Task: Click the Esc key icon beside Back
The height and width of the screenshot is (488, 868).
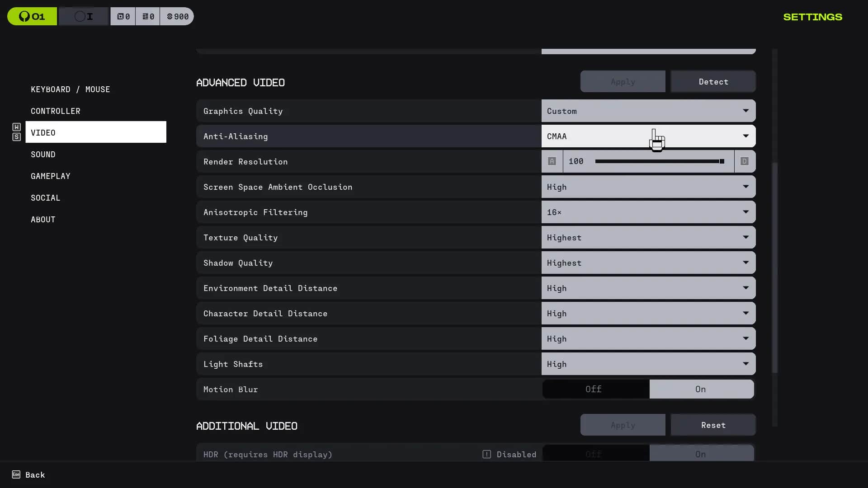Action: 16,474
